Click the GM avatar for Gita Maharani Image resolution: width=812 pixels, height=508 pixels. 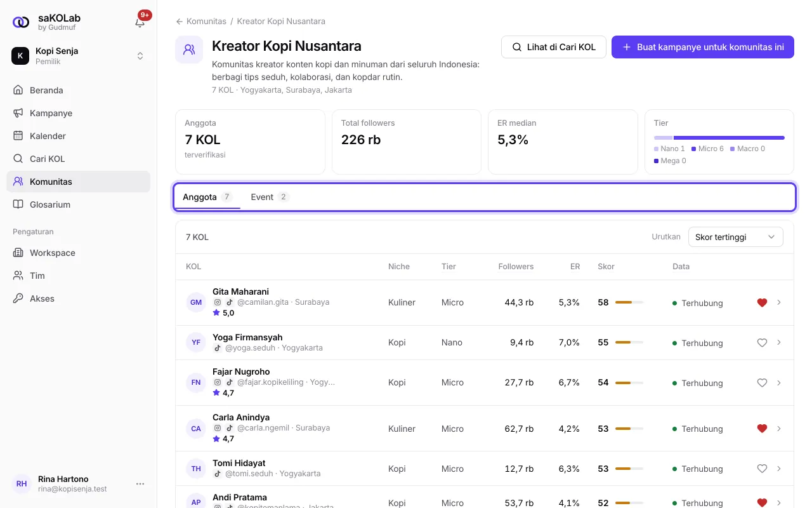click(x=196, y=302)
